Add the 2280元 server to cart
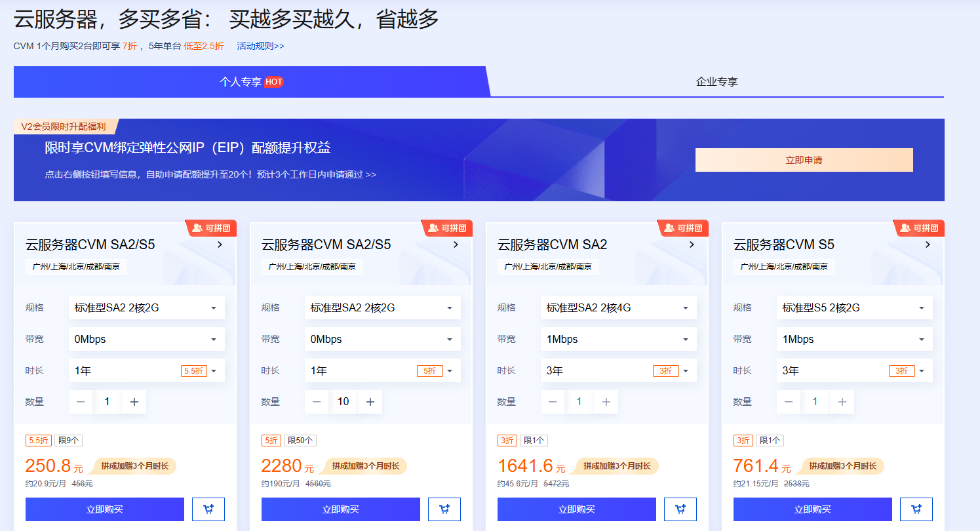This screenshot has width=980, height=531. tap(444, 509)
